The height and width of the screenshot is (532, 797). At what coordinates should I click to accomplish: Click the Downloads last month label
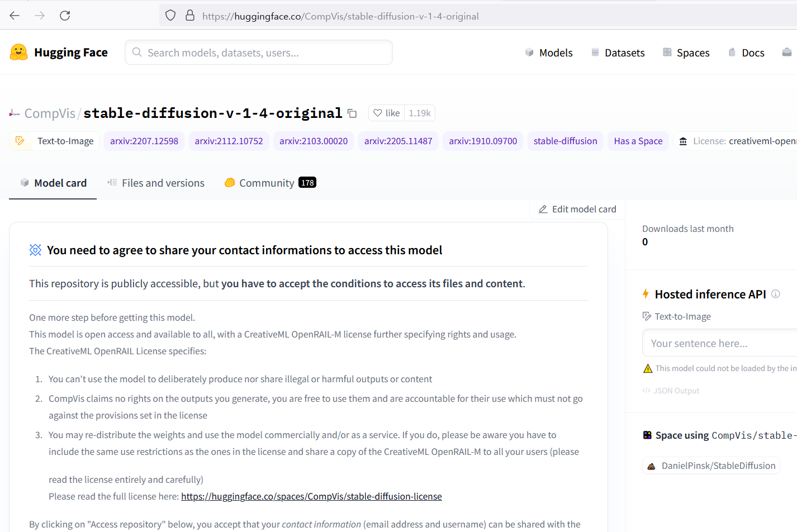point(688,229)
